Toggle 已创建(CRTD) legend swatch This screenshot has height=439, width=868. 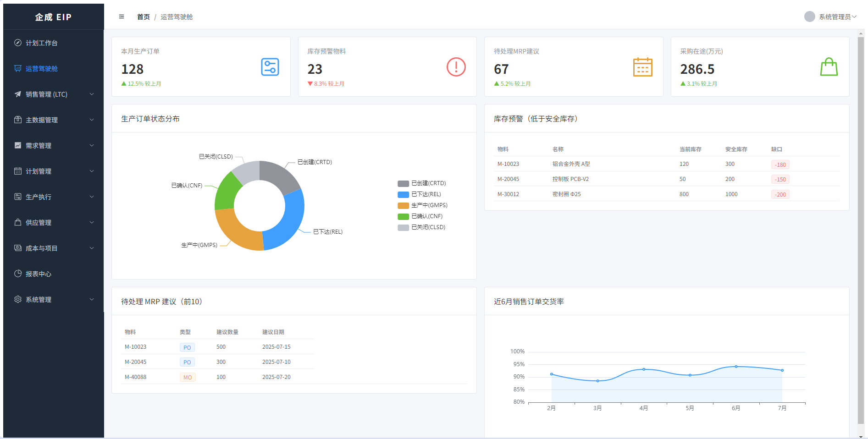coord(404,183)
